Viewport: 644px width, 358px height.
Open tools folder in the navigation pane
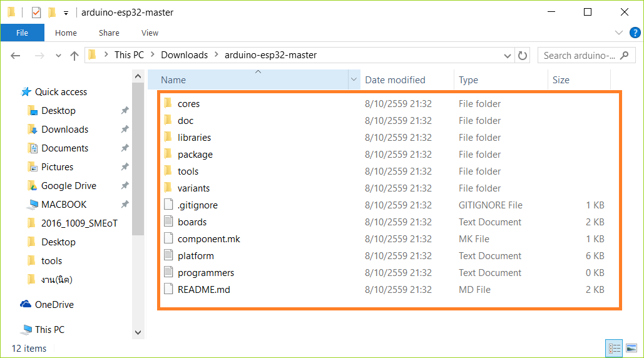coord(51,261)
